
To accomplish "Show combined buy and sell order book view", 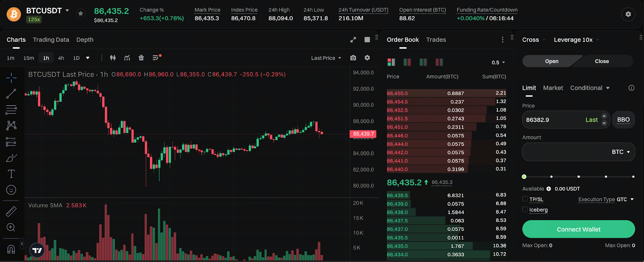I will pos(391,62).
